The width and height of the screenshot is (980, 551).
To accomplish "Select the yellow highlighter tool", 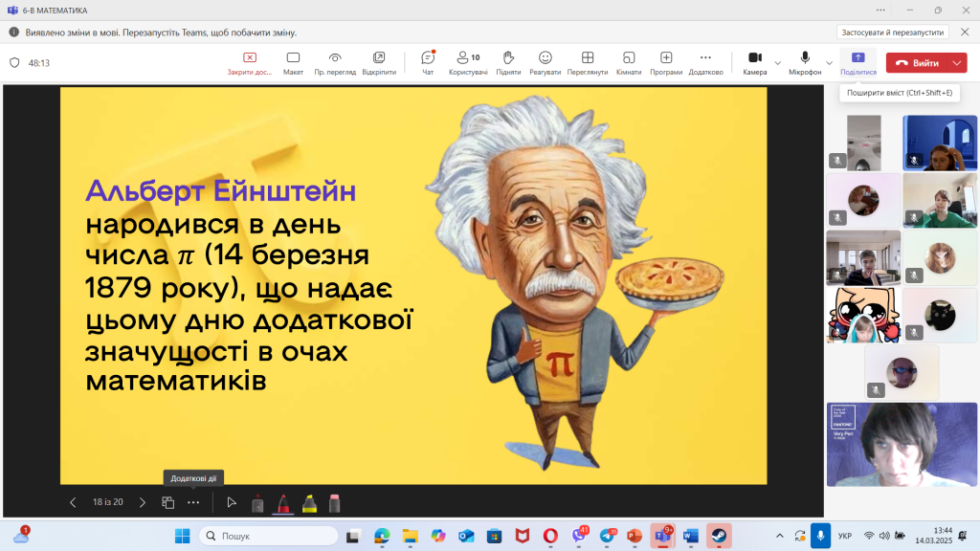I will pyautogui.click(x=310, y=501).
